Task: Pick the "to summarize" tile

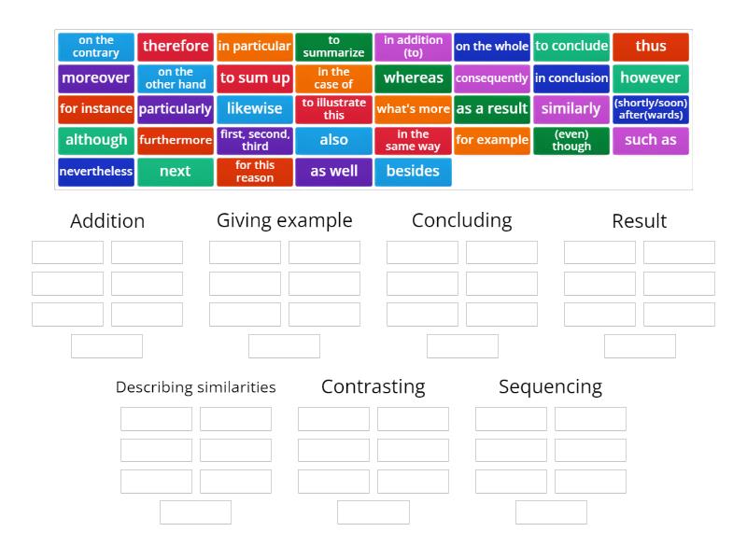Action: [333, 45]
